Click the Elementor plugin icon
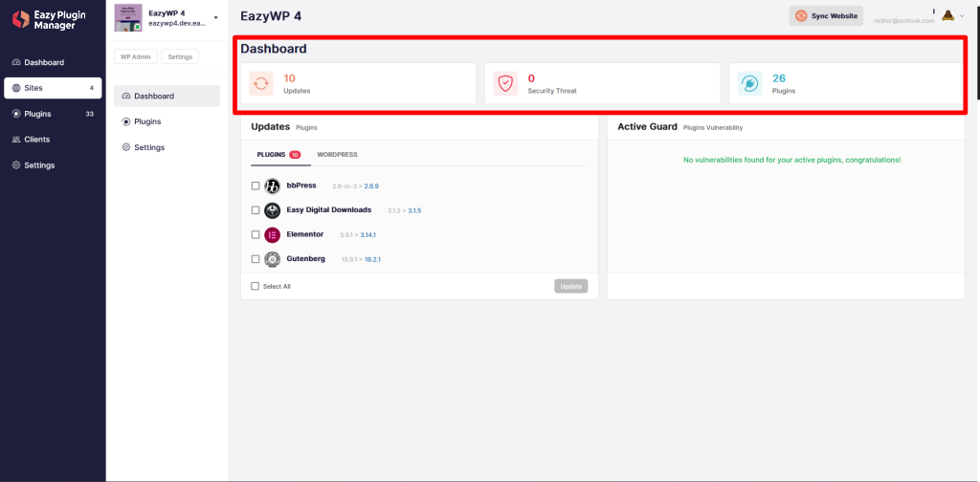The image size is (980, 482). 272,234
